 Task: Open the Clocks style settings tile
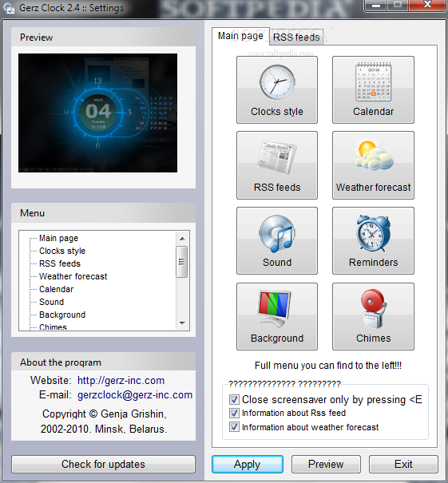click(276, 89)
